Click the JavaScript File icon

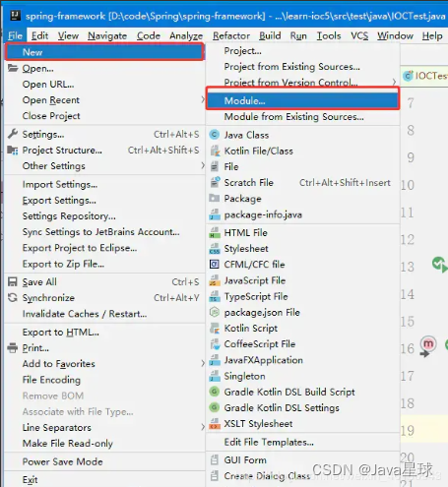click(215, 280)
